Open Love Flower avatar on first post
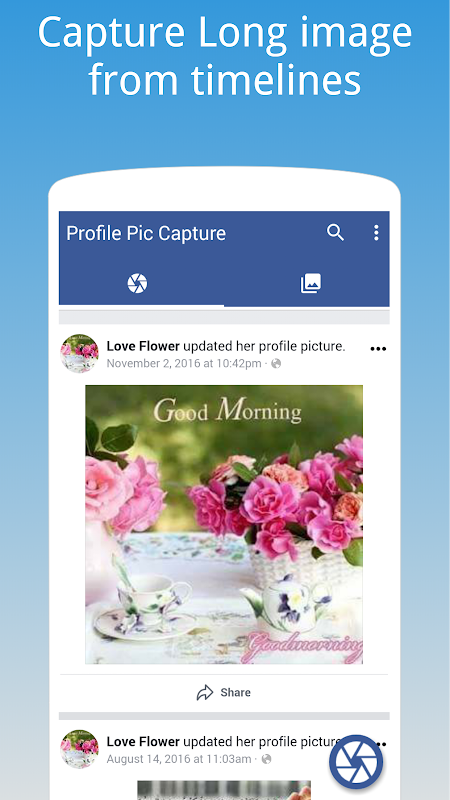Screen dimensions: 450x800 [x=80, y=353]
